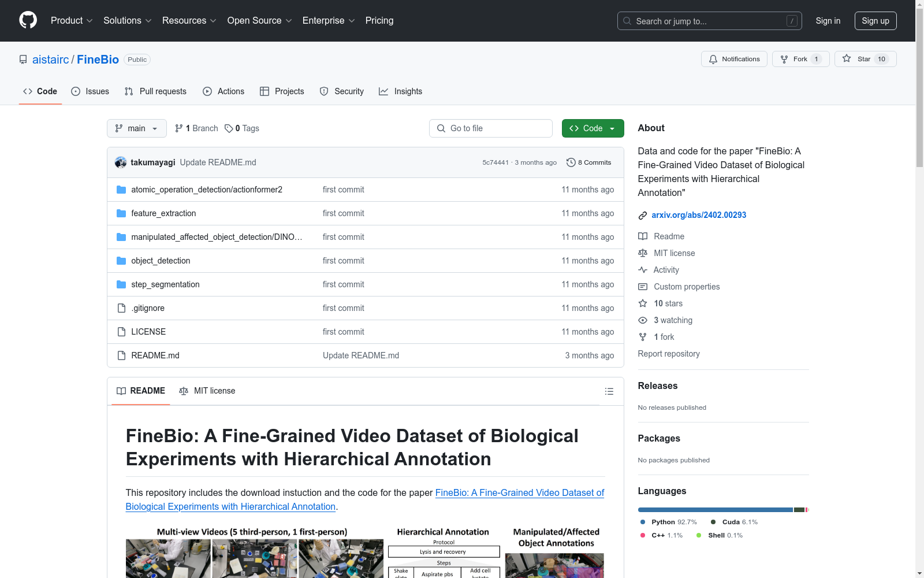Click folder icon for step_segmentation

point(121,284)
